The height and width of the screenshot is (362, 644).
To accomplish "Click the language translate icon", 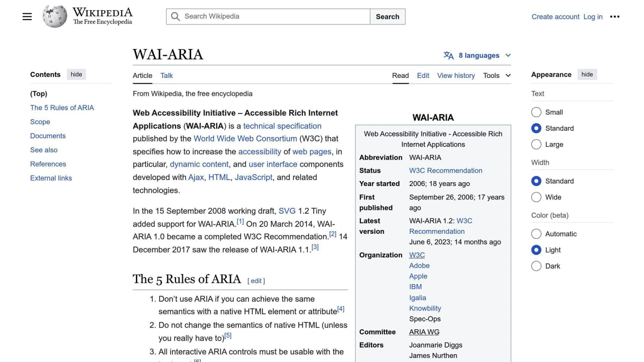I will [x=449, y=55].
